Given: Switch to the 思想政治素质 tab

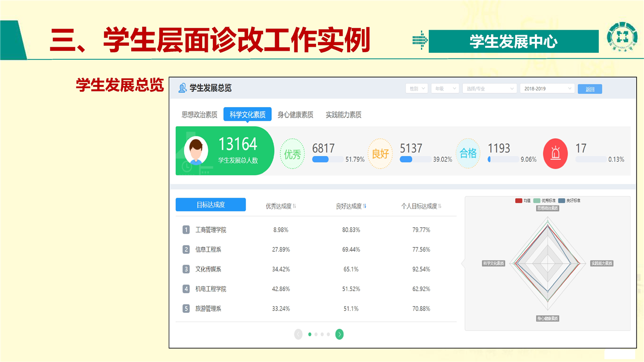Looking at the screenshot, I should (199, 115).
